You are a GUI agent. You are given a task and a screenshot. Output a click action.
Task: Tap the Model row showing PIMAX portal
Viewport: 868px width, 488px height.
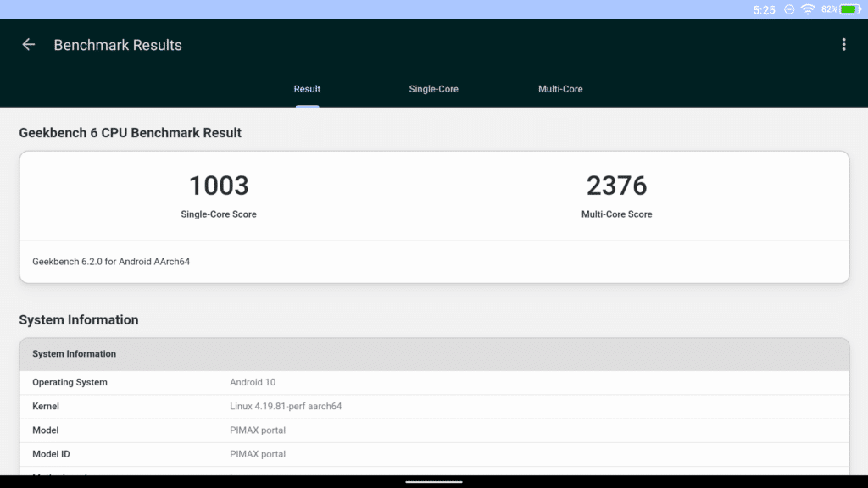(434, 430)
